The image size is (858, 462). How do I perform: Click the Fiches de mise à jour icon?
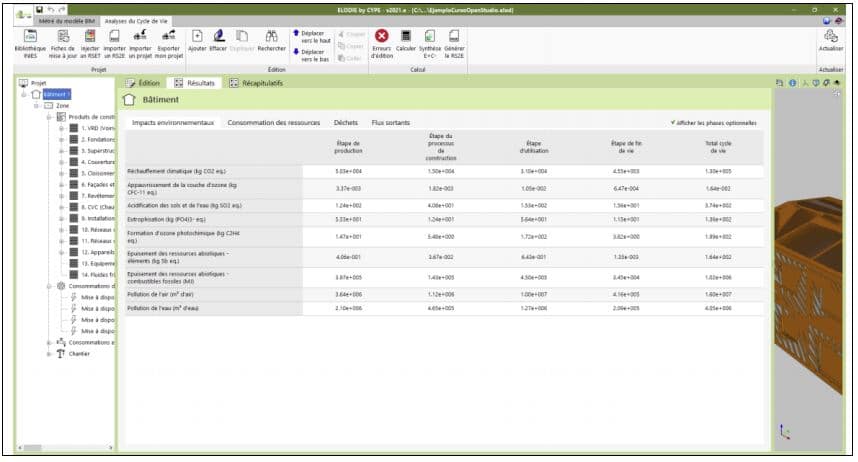[x=63, y=37]
